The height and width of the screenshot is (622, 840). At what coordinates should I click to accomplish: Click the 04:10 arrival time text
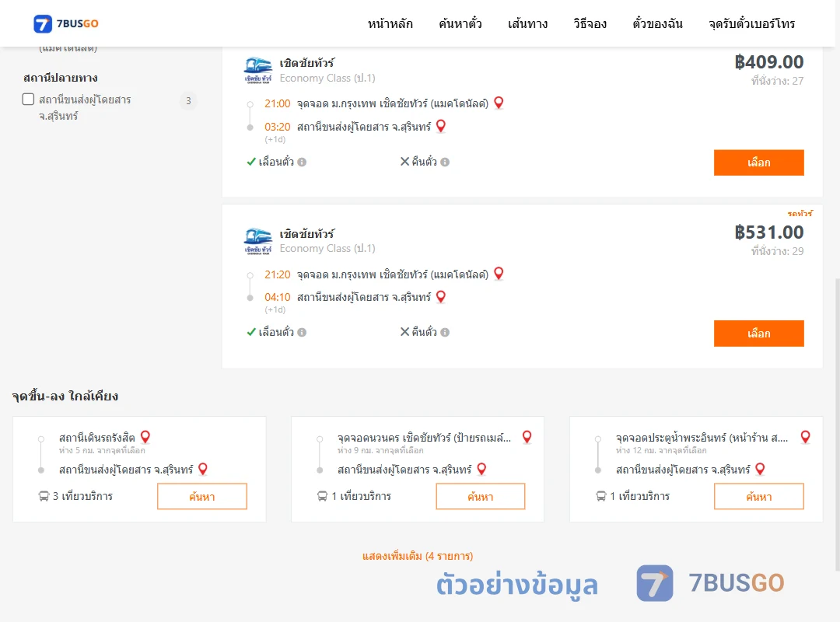coord(278,297)
